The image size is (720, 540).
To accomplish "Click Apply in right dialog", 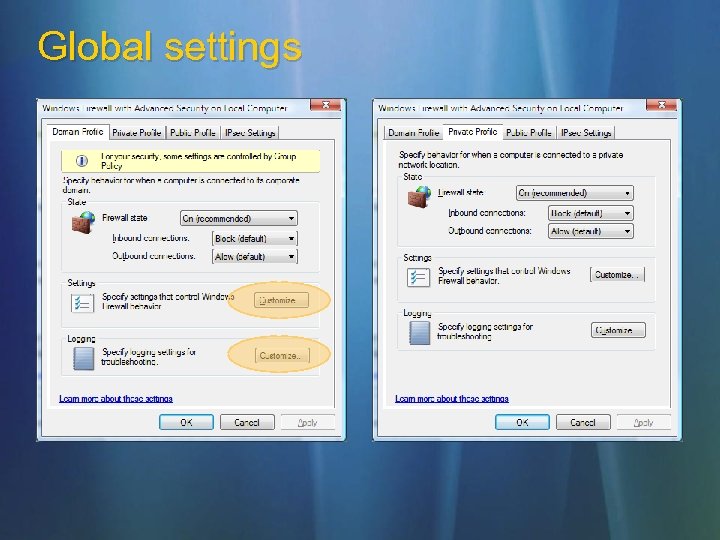I will 644,422.
